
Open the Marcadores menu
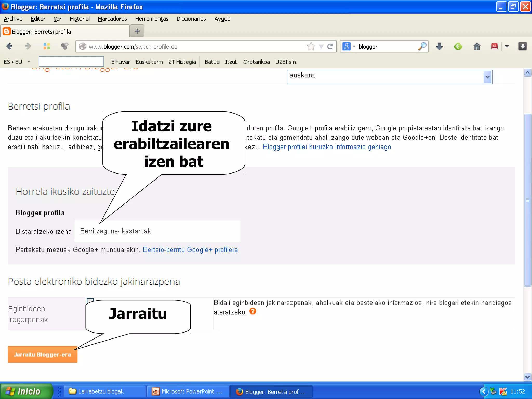(112, 19)
